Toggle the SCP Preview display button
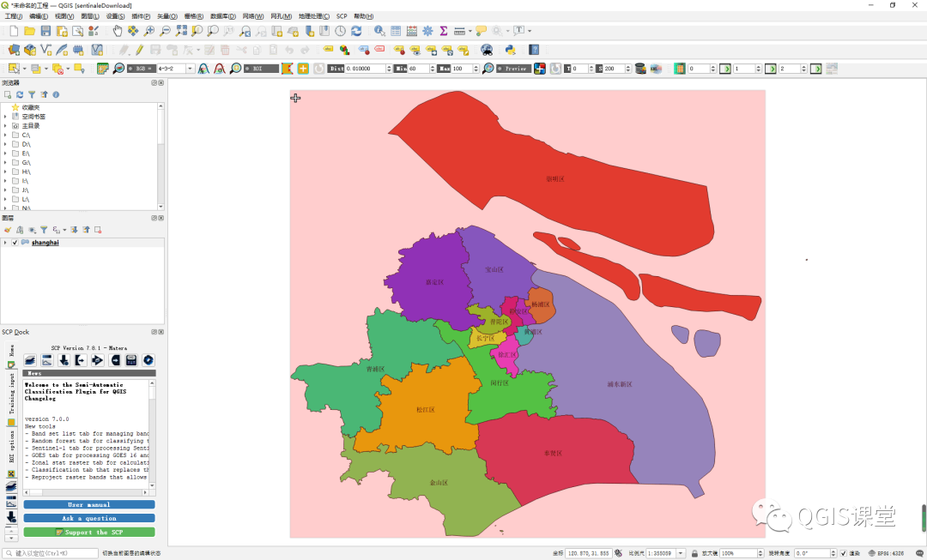This screenshot has width=927, height=560. pyautogui.click(x=514, y=69)
